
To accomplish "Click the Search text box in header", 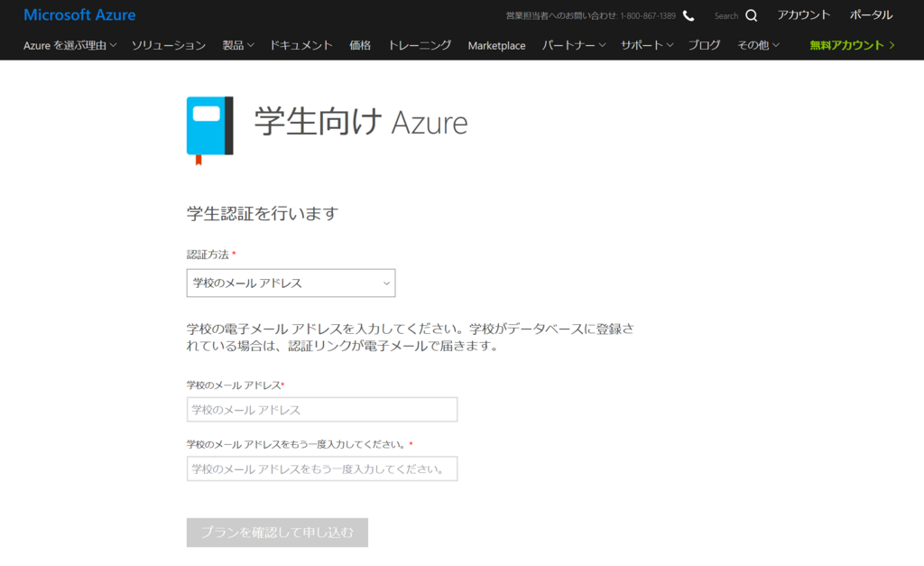I will tap(726, 16).
